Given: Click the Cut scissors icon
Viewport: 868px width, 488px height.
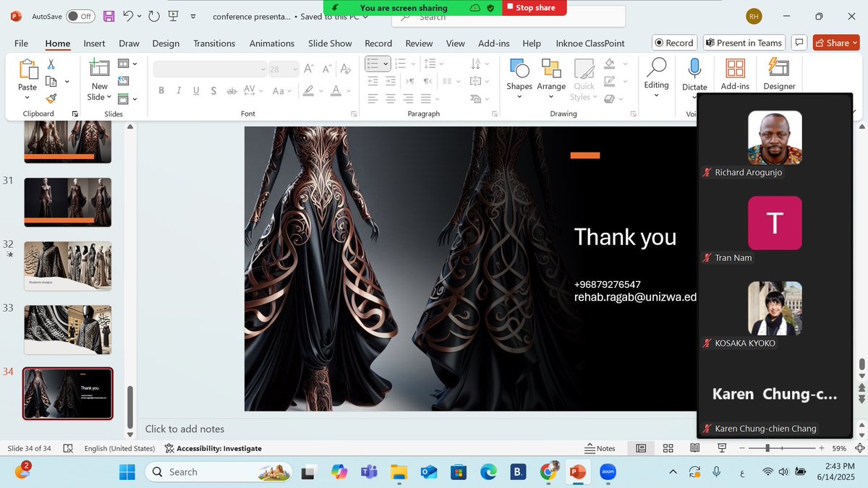Looking at the screenshot, I should 51,64.
